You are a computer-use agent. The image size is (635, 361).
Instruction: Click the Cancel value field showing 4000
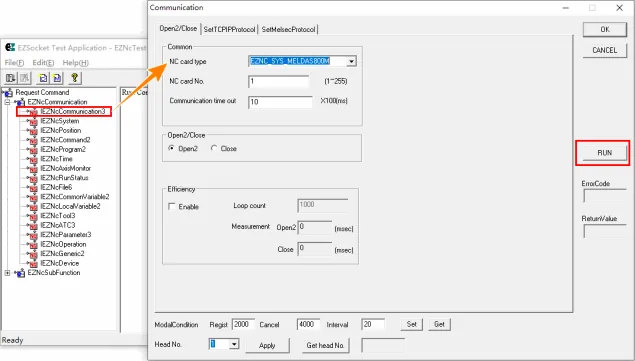click(x=308, y=324)
